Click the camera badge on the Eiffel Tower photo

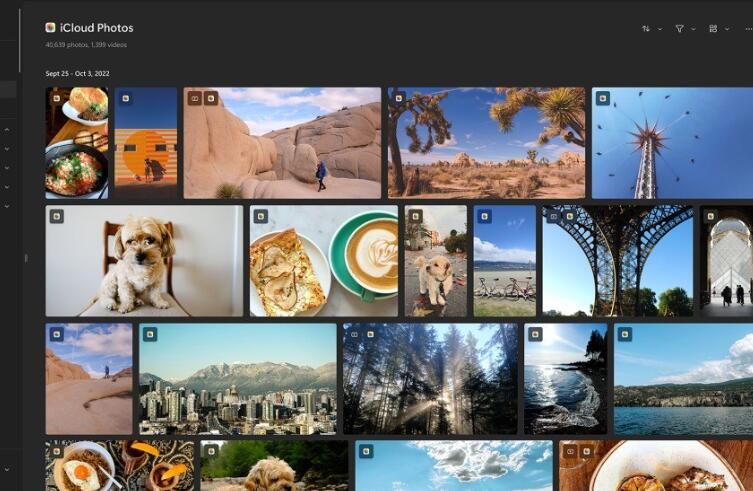(554, 217)
